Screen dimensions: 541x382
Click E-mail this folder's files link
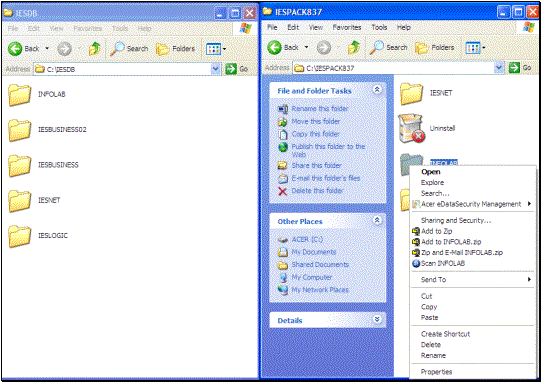coord(326,178)
